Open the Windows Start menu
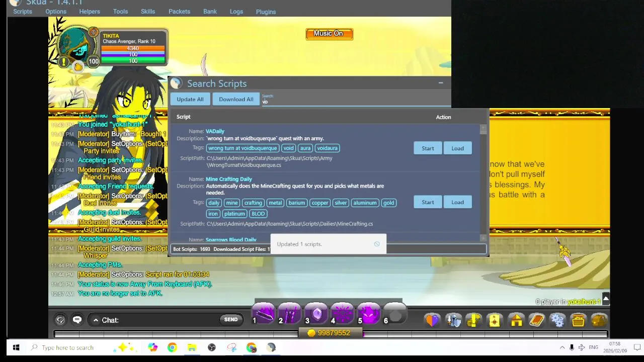This screenshot has width=644, height=362. 16,347
